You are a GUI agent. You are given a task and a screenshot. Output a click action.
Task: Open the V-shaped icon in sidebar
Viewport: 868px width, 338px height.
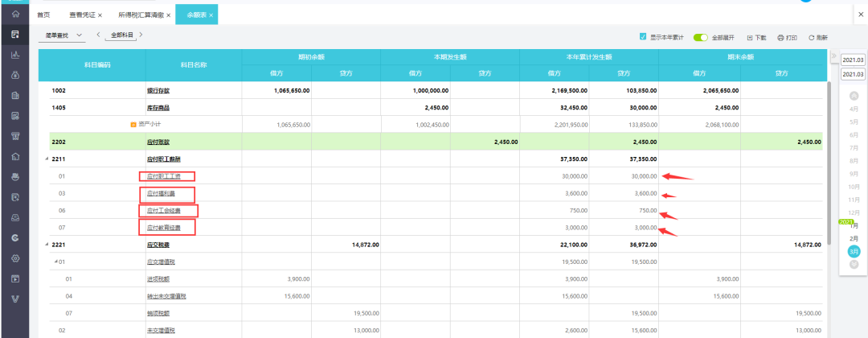[x=15, y=299]
